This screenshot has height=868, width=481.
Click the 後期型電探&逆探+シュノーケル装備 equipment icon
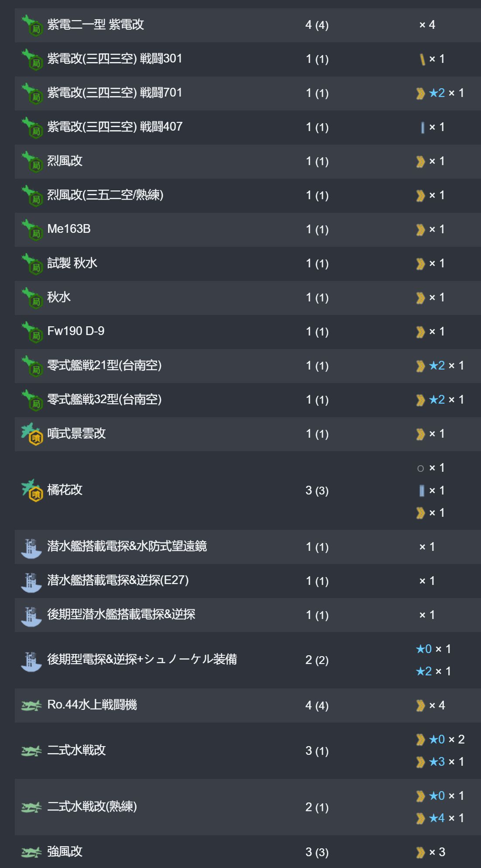[x=31, y=661]
